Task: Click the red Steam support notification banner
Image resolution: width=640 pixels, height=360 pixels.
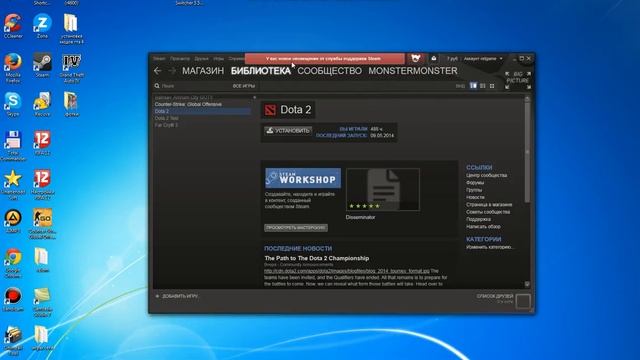Action: click(324, 58)
